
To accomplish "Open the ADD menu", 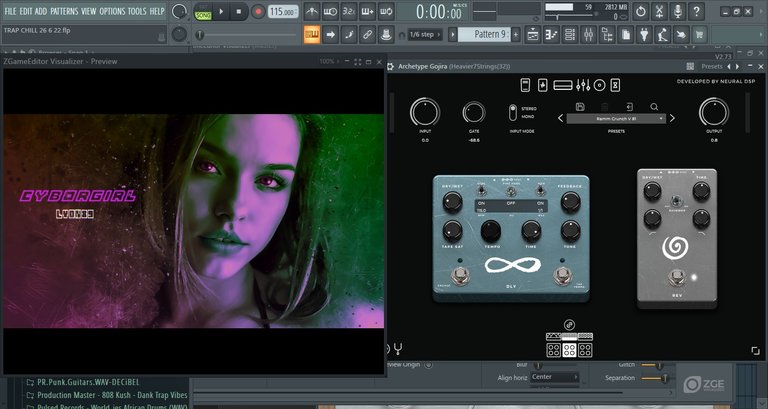I will coord(41,11).
